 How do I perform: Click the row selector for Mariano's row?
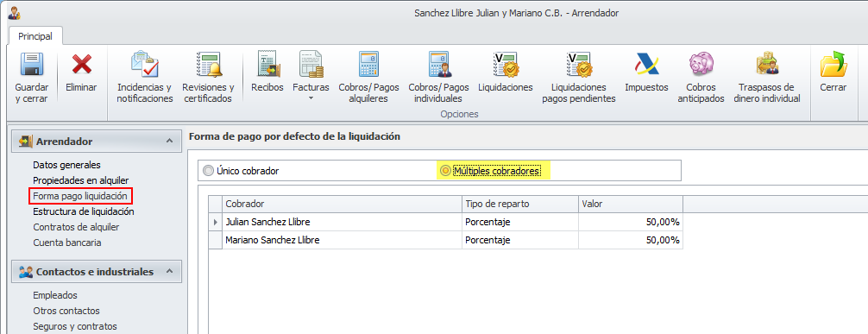tap(216, 241)
